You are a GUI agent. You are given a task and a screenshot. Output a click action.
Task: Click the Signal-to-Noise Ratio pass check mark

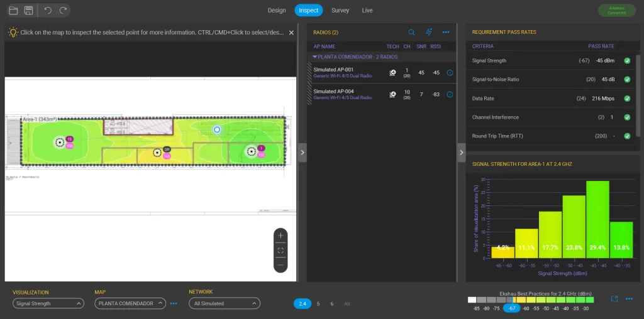coord(627,80)
